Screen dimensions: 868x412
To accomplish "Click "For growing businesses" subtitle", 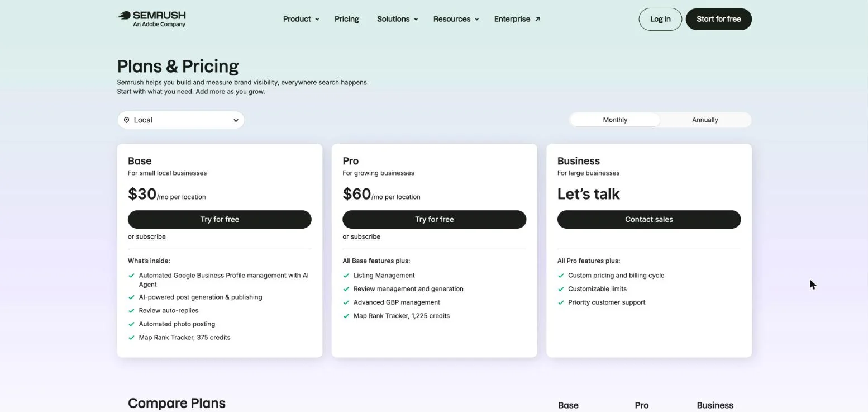I will [378, 173].
